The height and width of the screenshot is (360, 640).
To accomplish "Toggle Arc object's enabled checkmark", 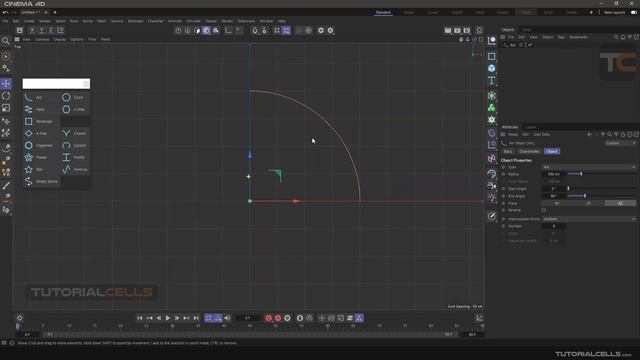I will pyautogui.click(x=530, y=45).
